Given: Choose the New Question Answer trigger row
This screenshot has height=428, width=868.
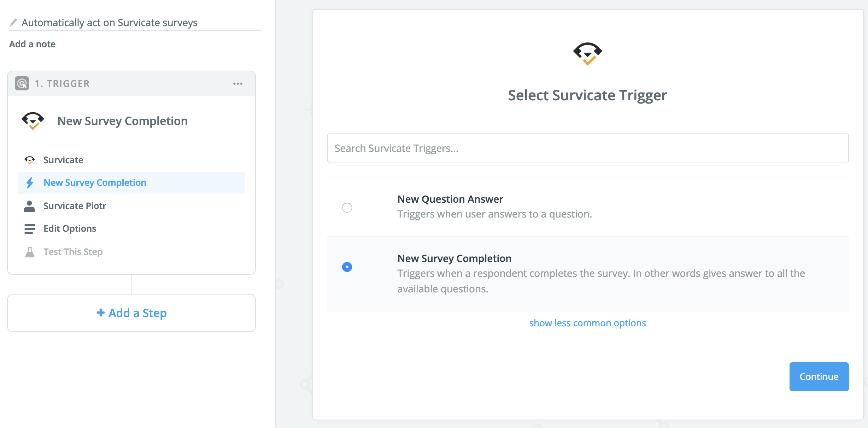Looking at the screenshot, I should click(588, 207).
